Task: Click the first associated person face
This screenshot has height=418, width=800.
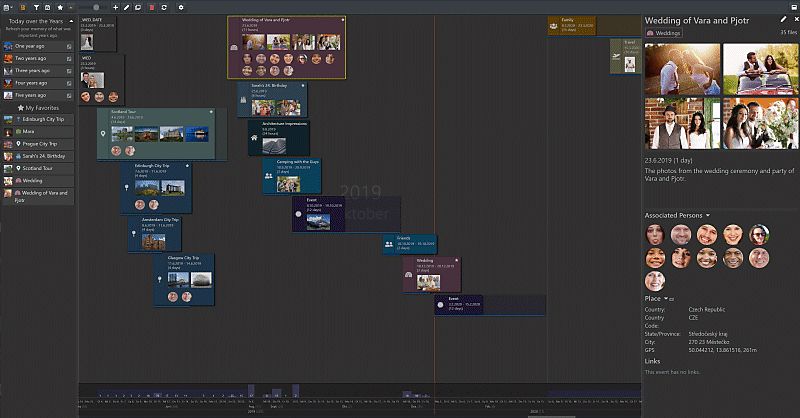Action: (x=655, y=235)
